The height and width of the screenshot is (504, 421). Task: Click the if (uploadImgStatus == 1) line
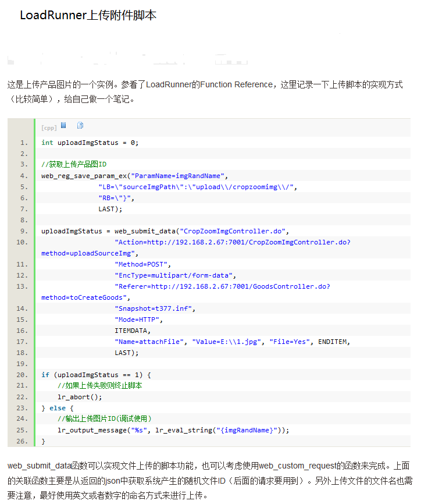[96, 375]
